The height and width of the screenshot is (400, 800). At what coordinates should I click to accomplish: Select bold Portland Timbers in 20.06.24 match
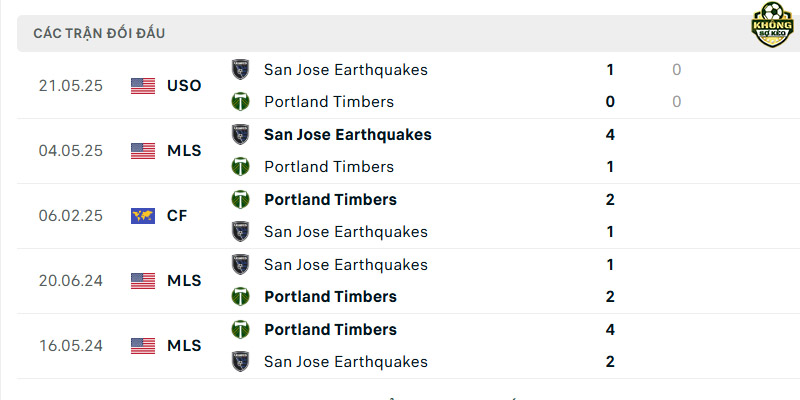[331, 297]
